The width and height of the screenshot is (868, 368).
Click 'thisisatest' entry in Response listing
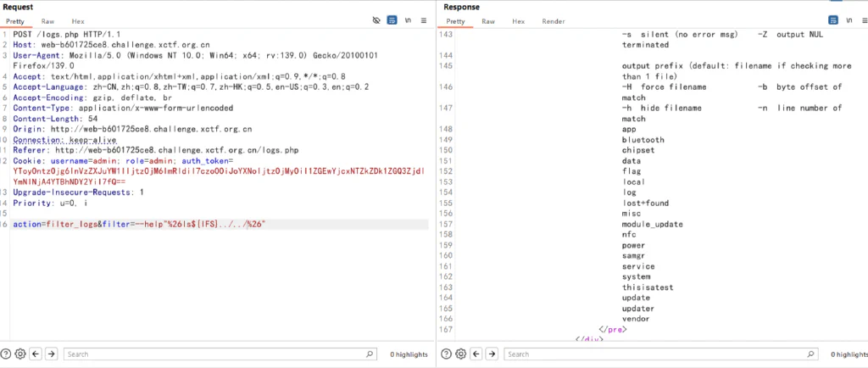click(x=648, y=287)
